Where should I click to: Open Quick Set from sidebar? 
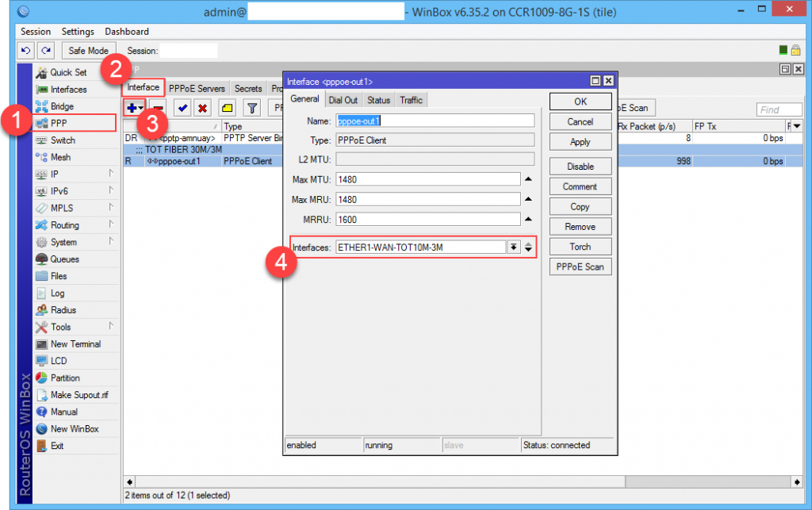pyautogui.click(x=68, y=72)
